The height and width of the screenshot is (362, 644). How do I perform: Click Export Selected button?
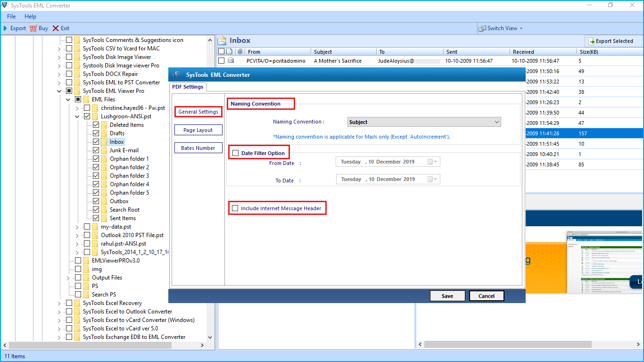tap(611, 41)
